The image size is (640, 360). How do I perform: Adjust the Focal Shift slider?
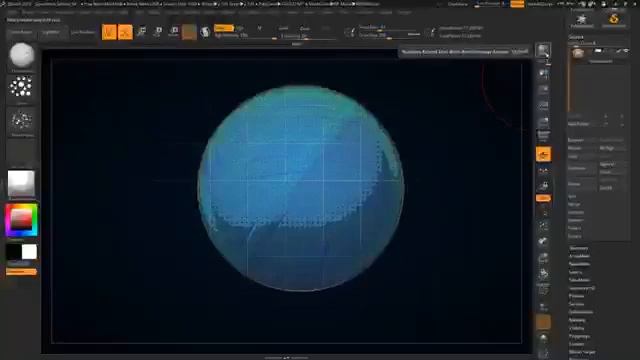pos(389,28)
